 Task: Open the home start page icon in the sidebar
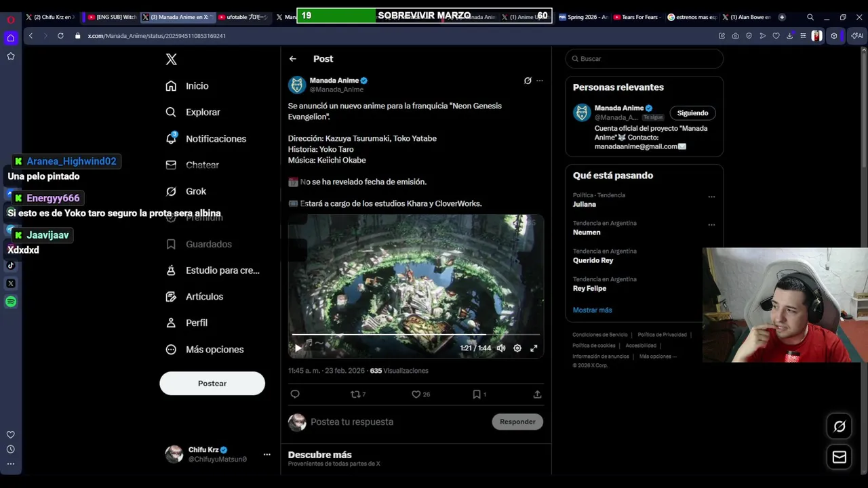[11, 38]
